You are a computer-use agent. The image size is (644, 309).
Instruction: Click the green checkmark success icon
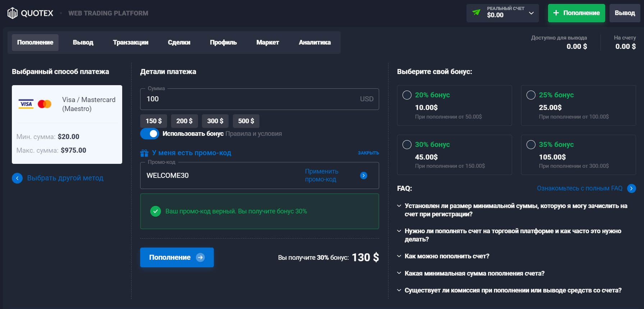(x=156, y=211)
